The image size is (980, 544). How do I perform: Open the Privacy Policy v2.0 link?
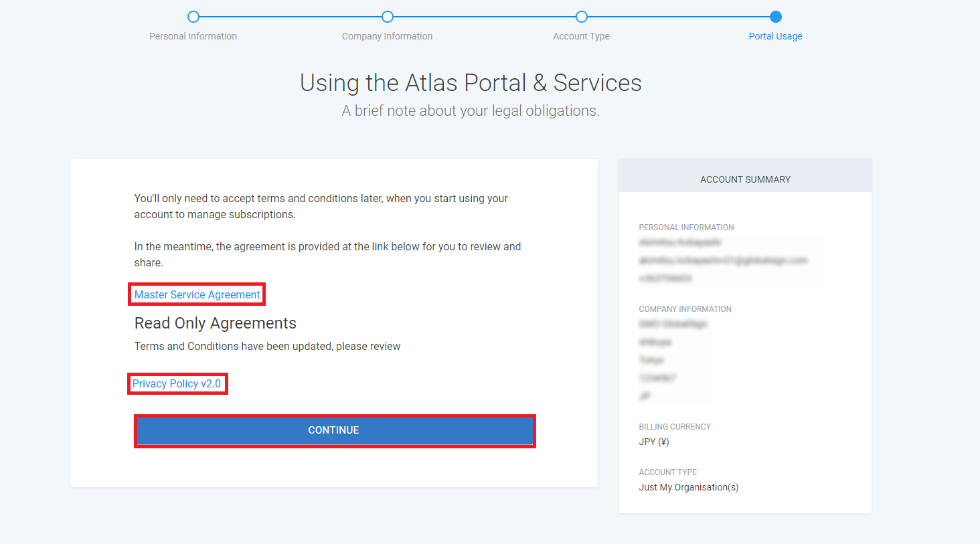(177, 383)
